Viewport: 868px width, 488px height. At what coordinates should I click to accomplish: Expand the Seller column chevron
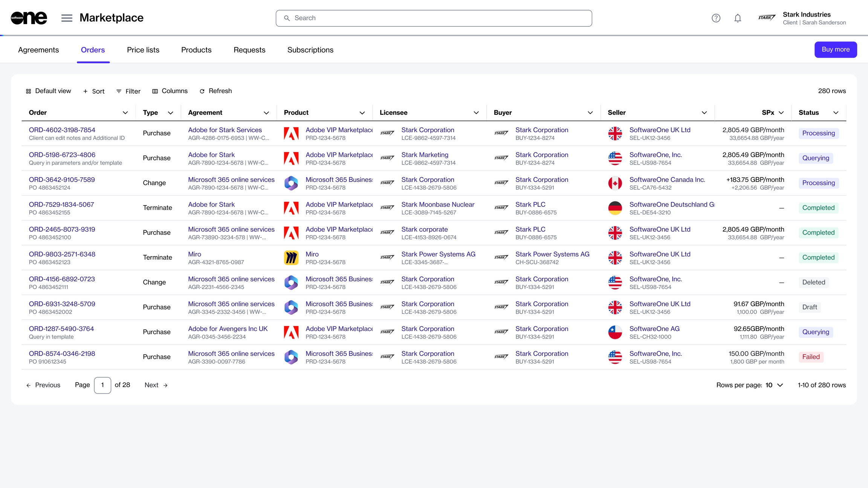click(704, 113)
